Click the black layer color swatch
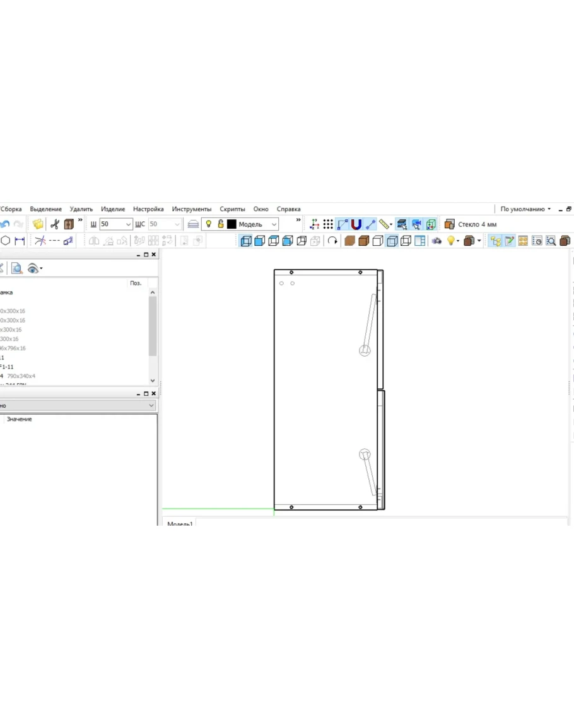The image size is (574, 728). pyautogui.click(x=231, y=224)
